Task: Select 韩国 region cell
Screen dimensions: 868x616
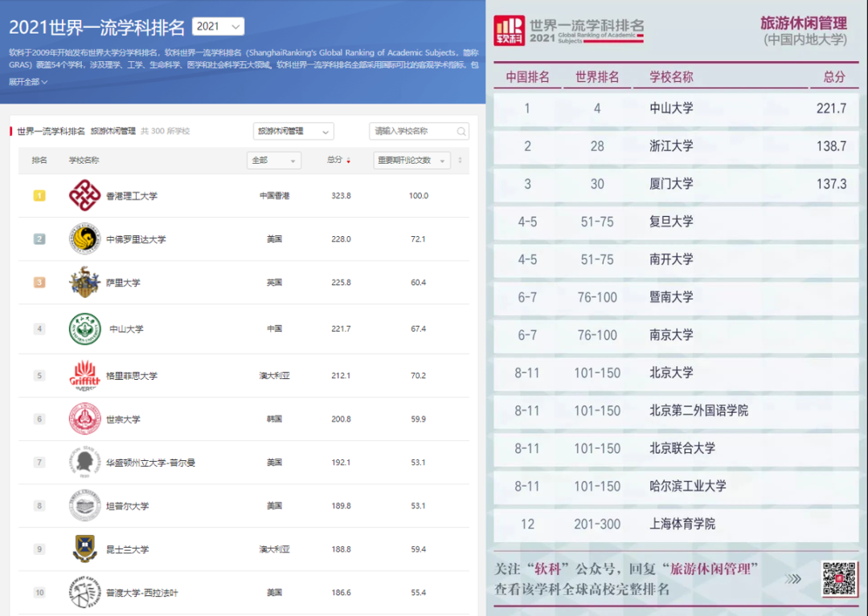Action: pyautogui.click(x=275, y=419)
